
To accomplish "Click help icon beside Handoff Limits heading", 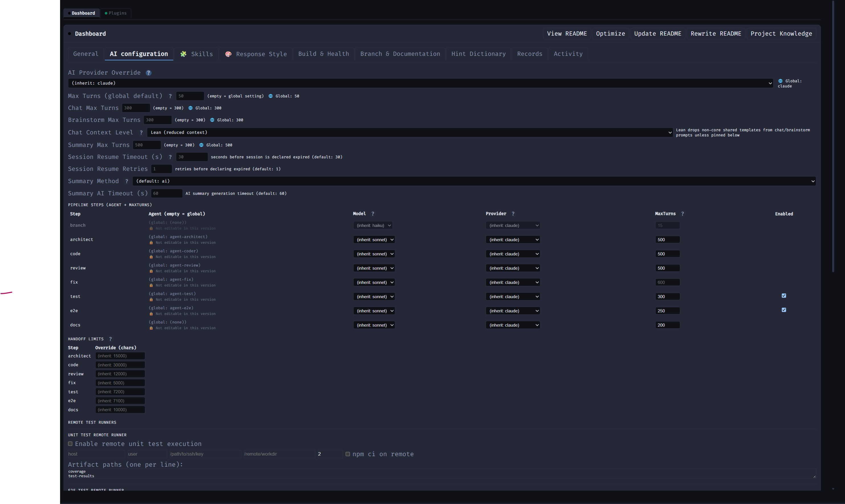I will pyautogui.click(x=110, y=339).
